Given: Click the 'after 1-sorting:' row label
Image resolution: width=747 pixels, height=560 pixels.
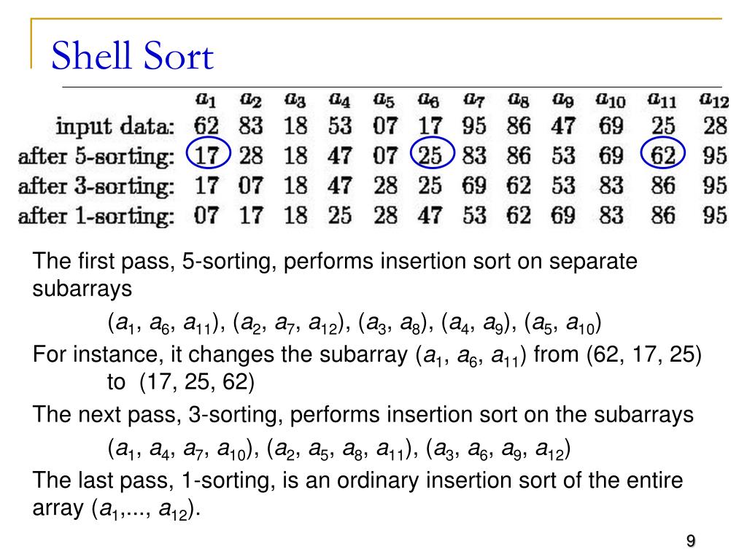Looking at the screenshot, I should 96,216.
